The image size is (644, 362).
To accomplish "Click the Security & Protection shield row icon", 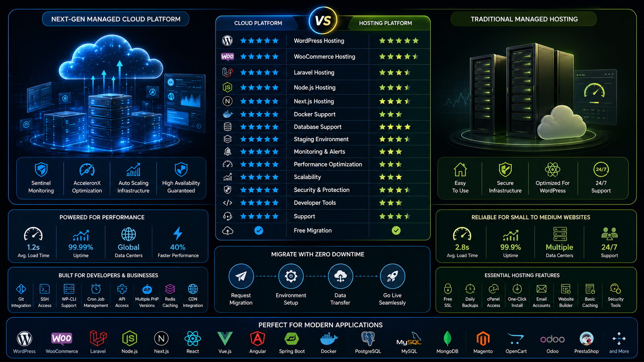I will point(228,190).
